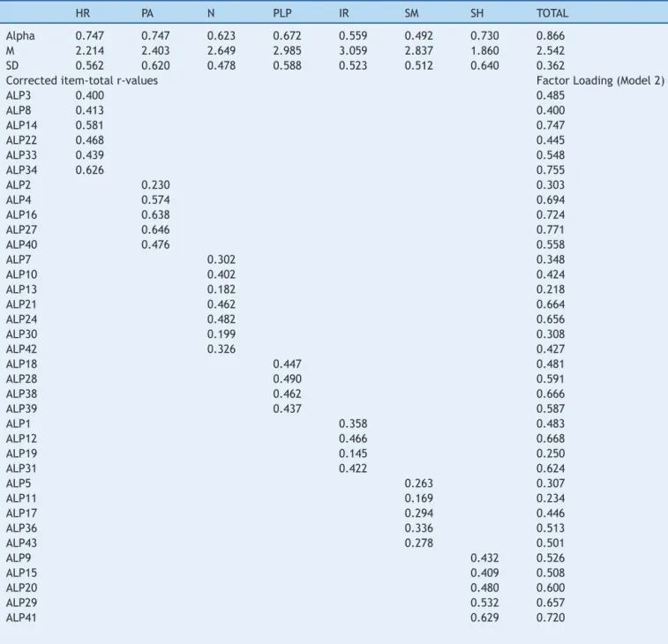Click ALP9 SH value 0.432

484,558
